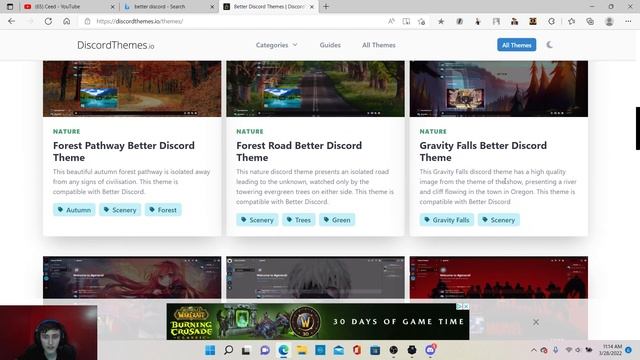Viewport: 640px width, 360px height.
Task: Open the grey anime theme thumbnail
Action: click(x=315, y=278)
